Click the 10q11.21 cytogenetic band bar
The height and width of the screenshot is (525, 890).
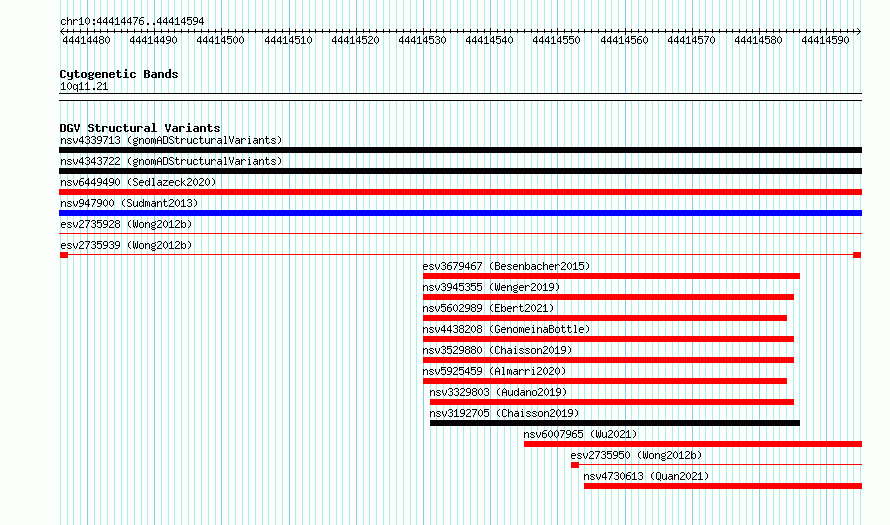pyautogui.click(x=460, y=97)
